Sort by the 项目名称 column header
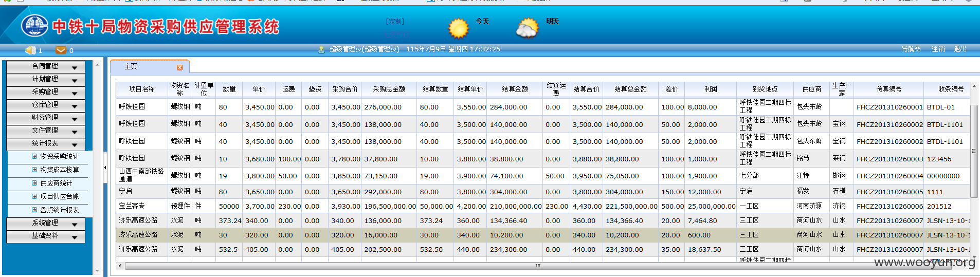This screenshot has width=980, height=277. (142, 89)
